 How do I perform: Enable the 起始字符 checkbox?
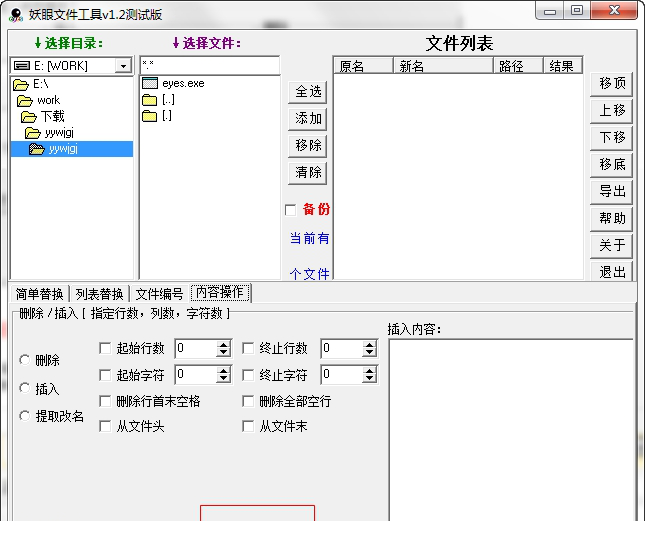coord(105,375)
